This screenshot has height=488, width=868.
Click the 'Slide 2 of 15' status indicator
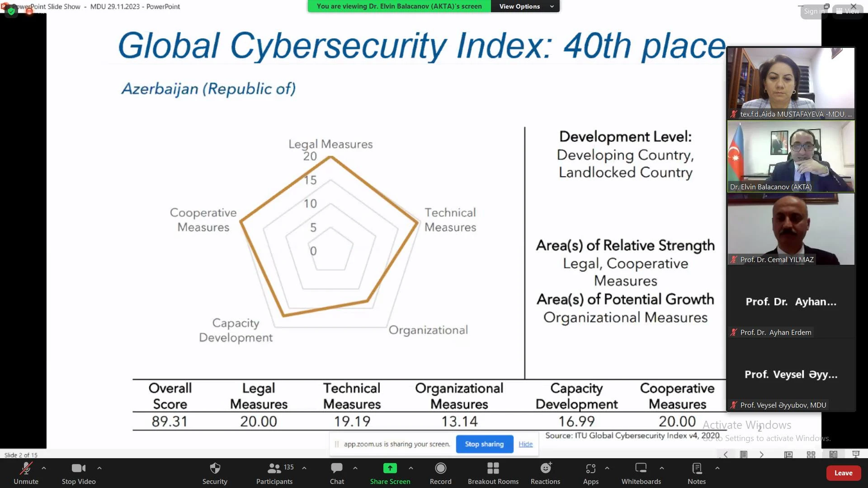click(21, 455)
